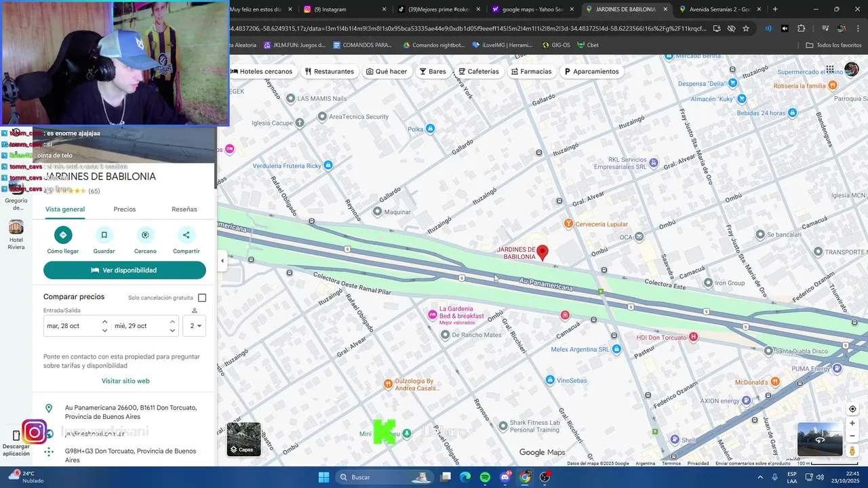Select the Dulzologia By Andrea Casals marker
This screenshot has width=868, height=488.
388,384
